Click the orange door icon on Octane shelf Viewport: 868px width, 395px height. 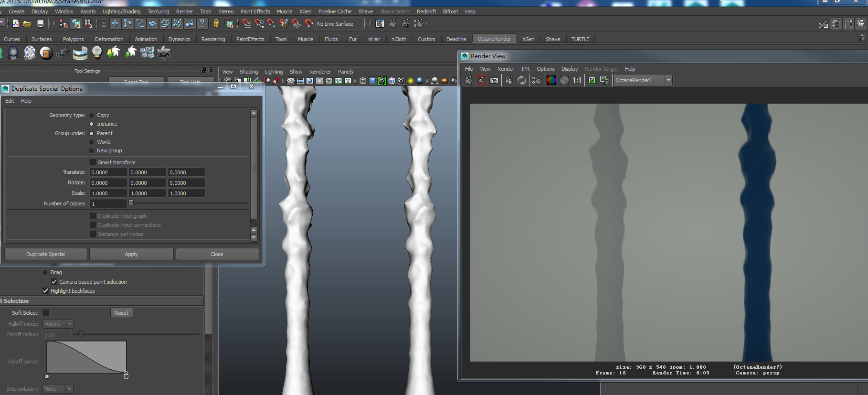point(46,53)
